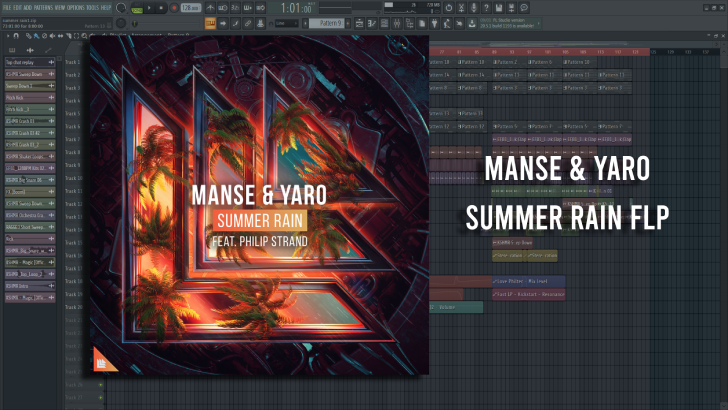Click the 128 tempo field

pyautogui.click(x=190, y=8)
